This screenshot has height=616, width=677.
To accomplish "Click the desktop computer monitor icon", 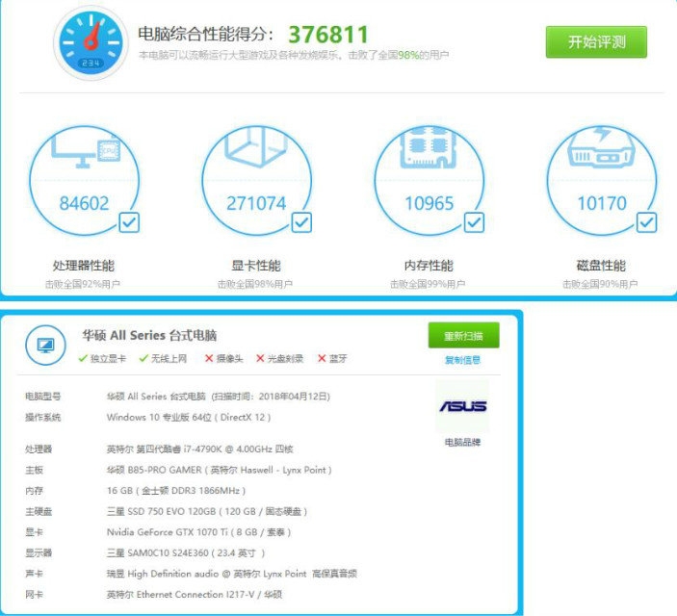I will click(x=45, y=346).
